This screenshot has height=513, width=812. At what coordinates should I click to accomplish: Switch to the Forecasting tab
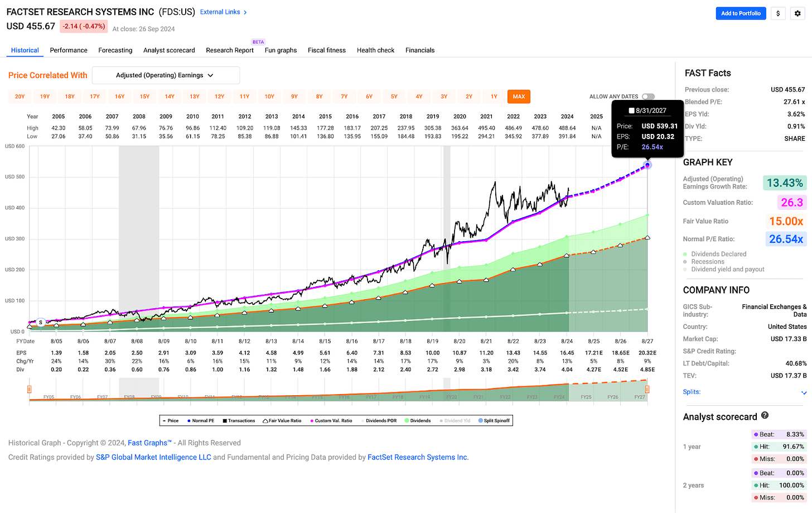(115, 50)
